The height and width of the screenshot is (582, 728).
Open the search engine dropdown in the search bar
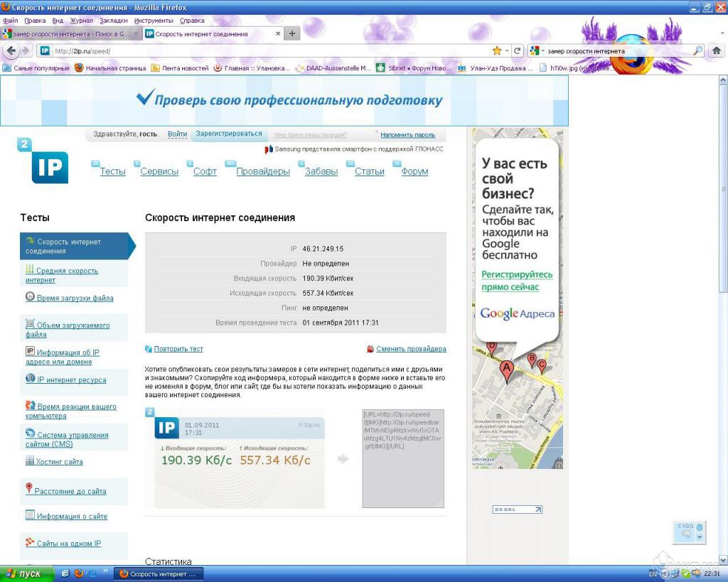[x=539, y=51]
